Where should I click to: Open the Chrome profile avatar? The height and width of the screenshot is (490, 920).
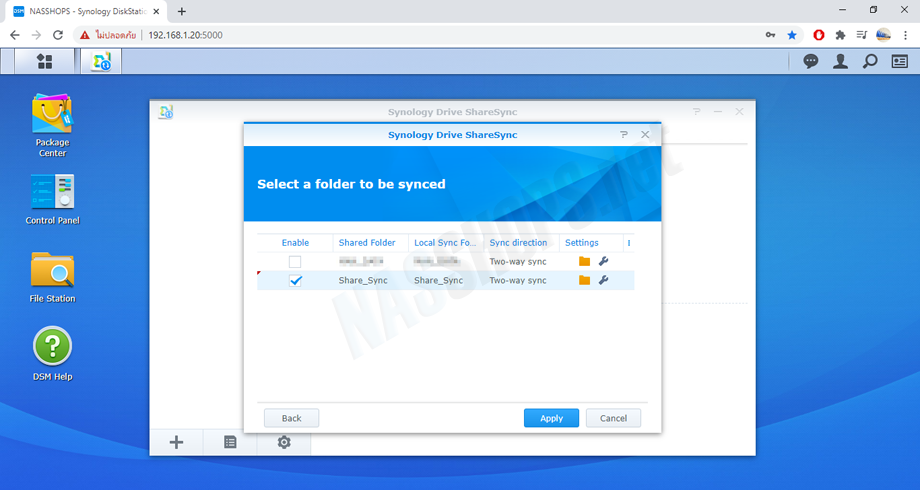point(884,35)
